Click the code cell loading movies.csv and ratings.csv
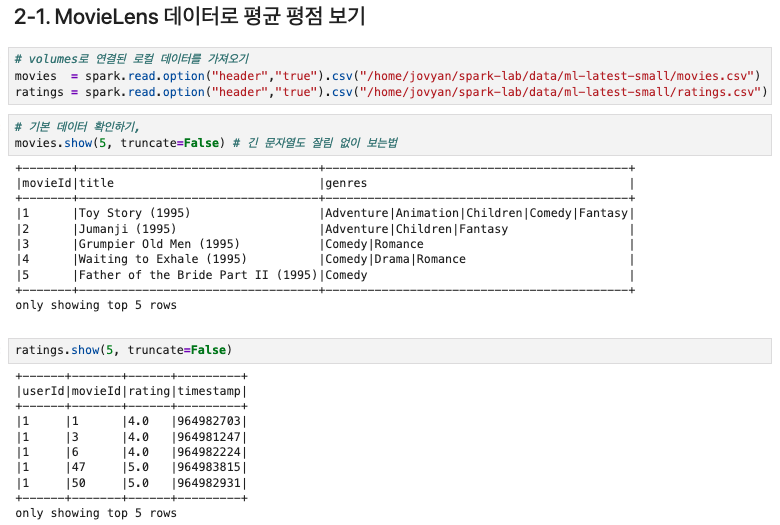780x525 pixels. point(390,76)
